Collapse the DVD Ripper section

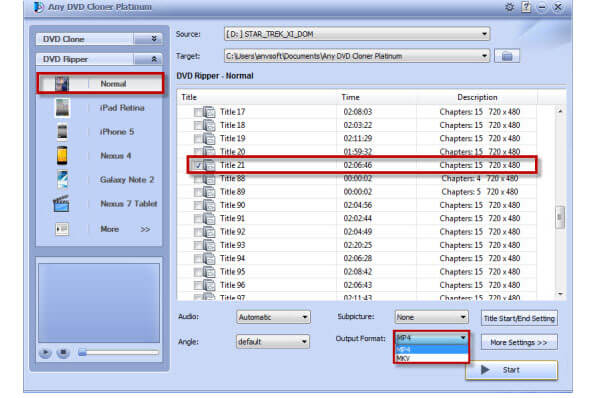pyautogui.click(x=154, y=59)
